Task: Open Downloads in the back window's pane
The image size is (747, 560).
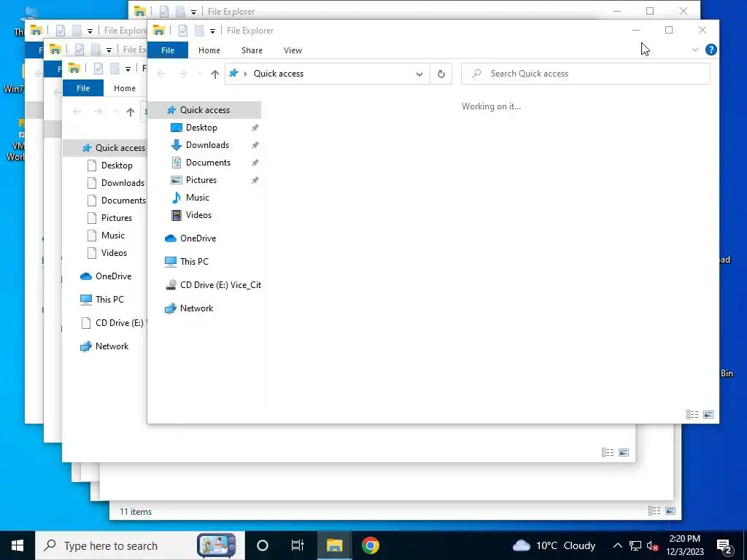Action: click(123, 183)
